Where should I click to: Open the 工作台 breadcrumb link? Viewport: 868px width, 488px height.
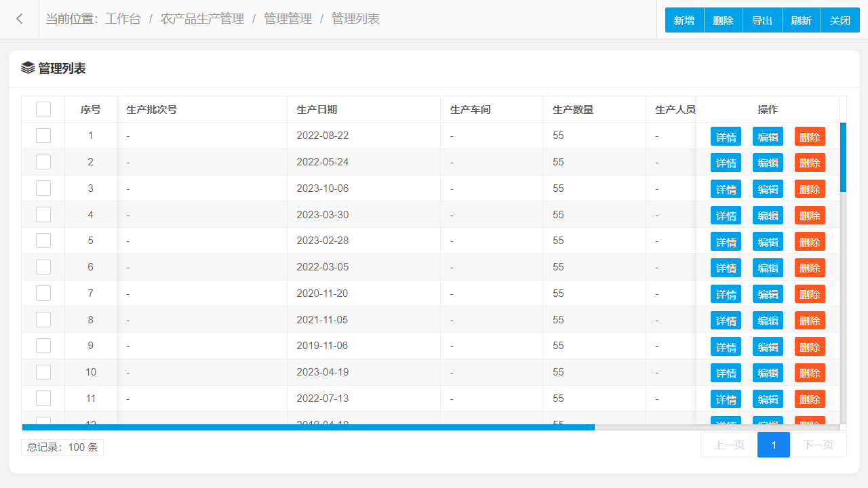tap(123, 19)
